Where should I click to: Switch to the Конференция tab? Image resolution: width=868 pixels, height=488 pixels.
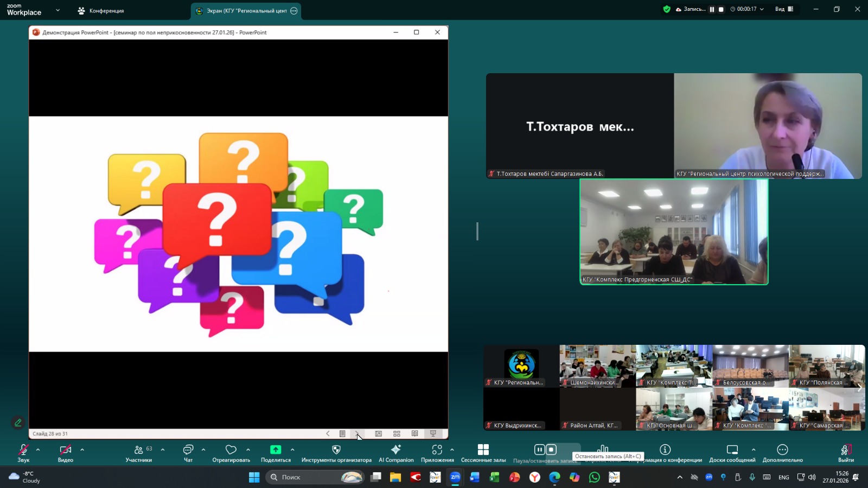pyautogui.click(x=101, y=11)
